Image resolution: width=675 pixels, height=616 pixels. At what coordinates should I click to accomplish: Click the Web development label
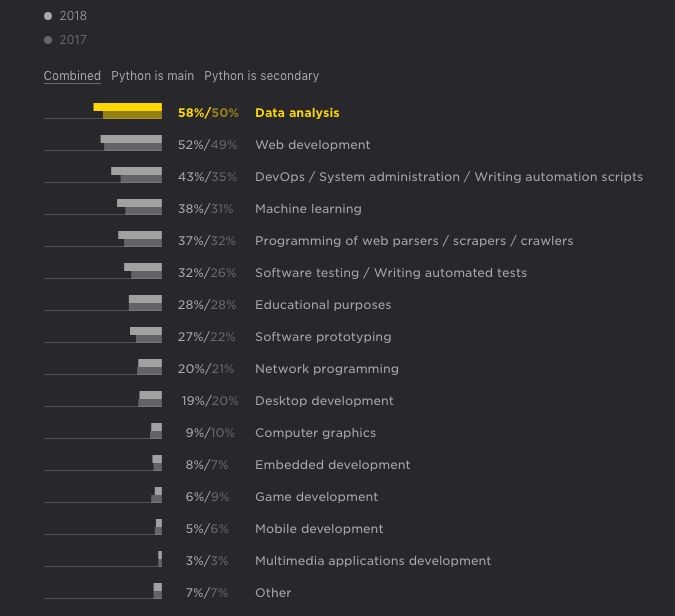313,145
